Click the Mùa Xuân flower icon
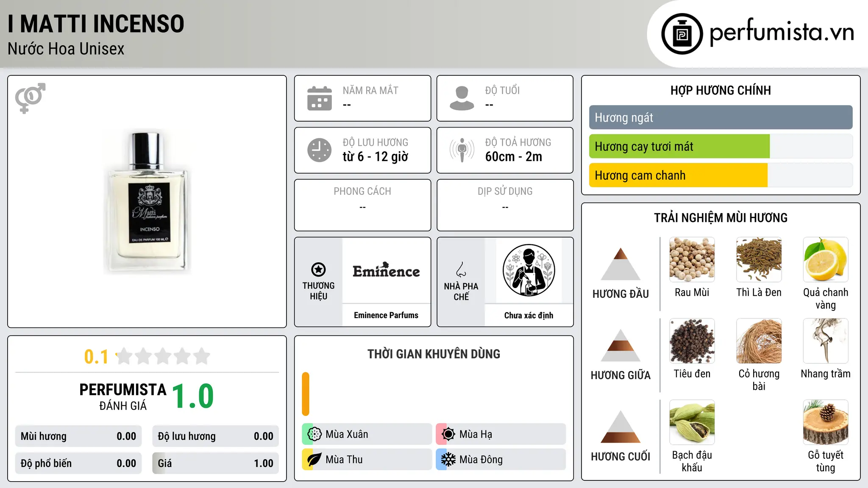The height and width of the screenshot is (488, 868). pos(314,434)
